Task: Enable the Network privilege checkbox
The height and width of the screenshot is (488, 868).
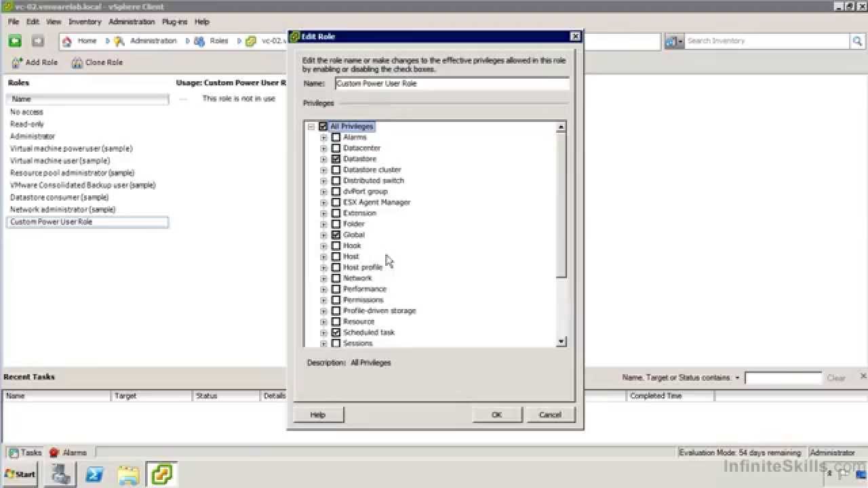Action: pyautogui.click(x=336, y=279)
